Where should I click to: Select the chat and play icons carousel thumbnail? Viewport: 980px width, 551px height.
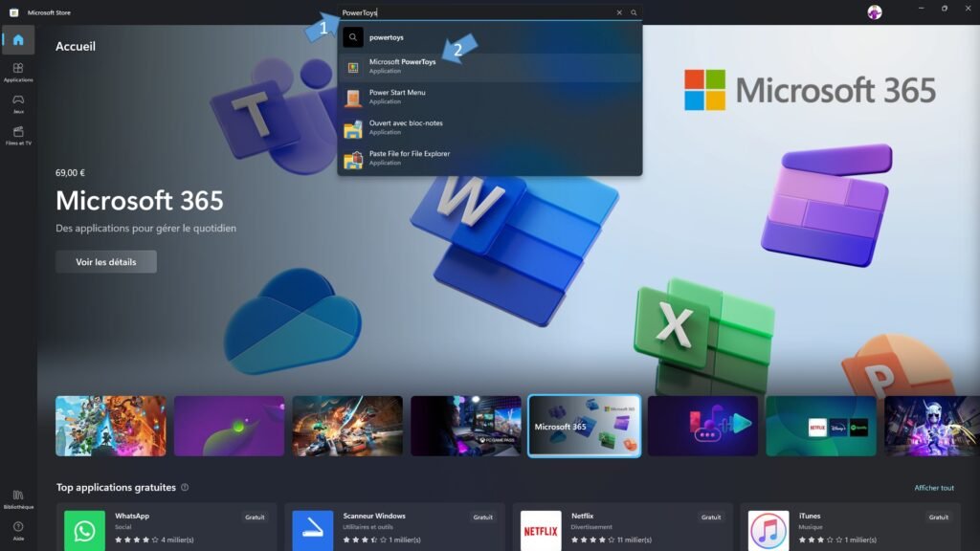coord(702,426)
